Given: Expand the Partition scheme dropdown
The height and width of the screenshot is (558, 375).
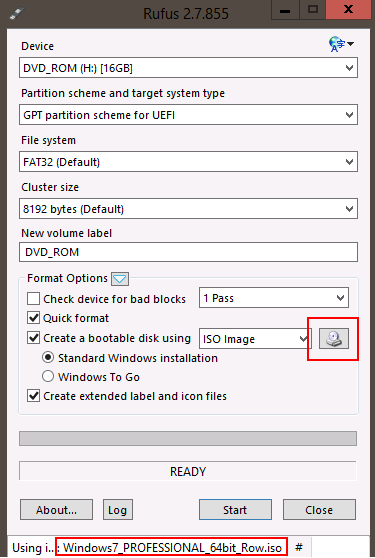Looking at the screenshot, I should pos(188,115).
